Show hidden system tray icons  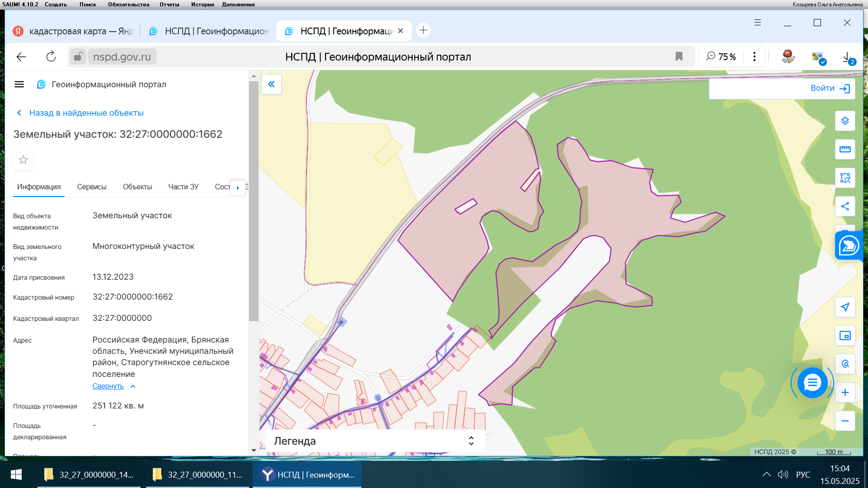click(x=766, y=474)
